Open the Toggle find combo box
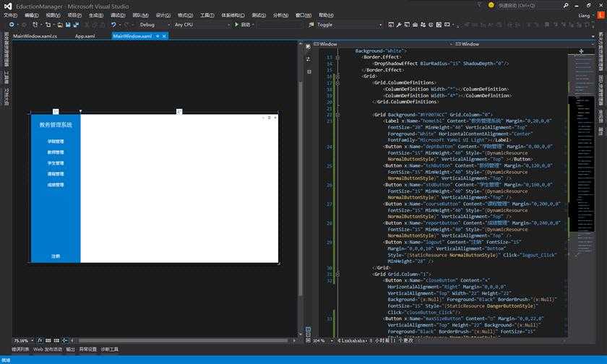 (x=349, y=25)
